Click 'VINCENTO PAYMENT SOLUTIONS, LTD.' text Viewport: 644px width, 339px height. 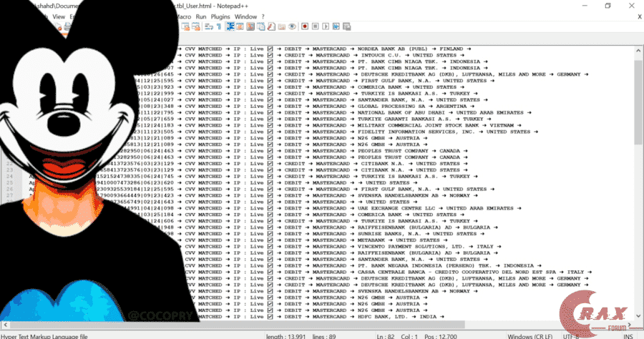coord(411,247)
